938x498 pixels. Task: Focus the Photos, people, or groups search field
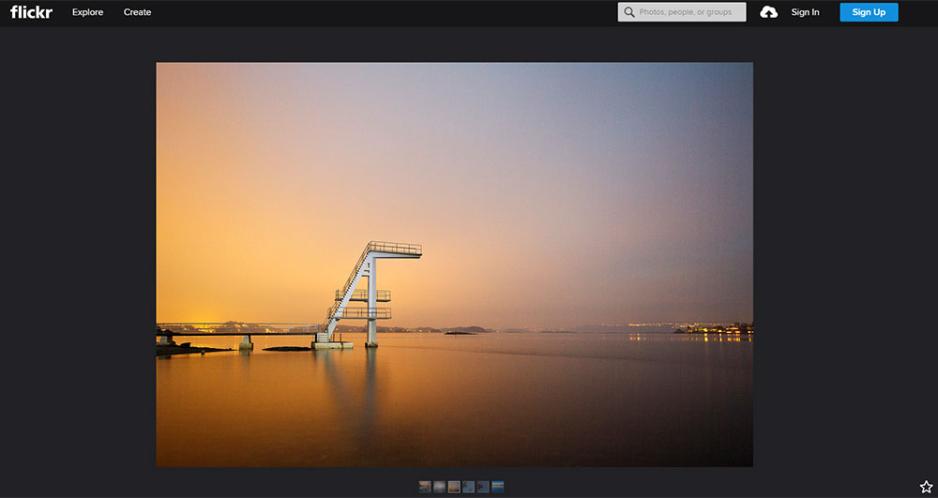click(690, 12)
